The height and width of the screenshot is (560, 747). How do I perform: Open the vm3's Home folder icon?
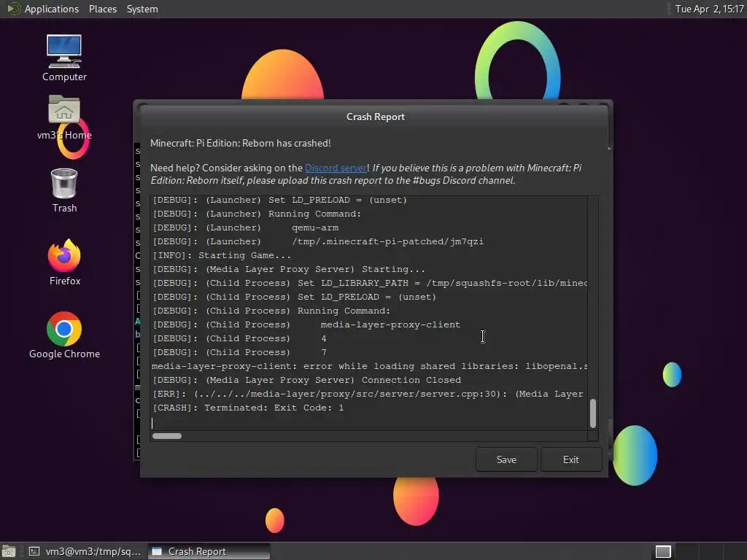[x=64, y=117]
